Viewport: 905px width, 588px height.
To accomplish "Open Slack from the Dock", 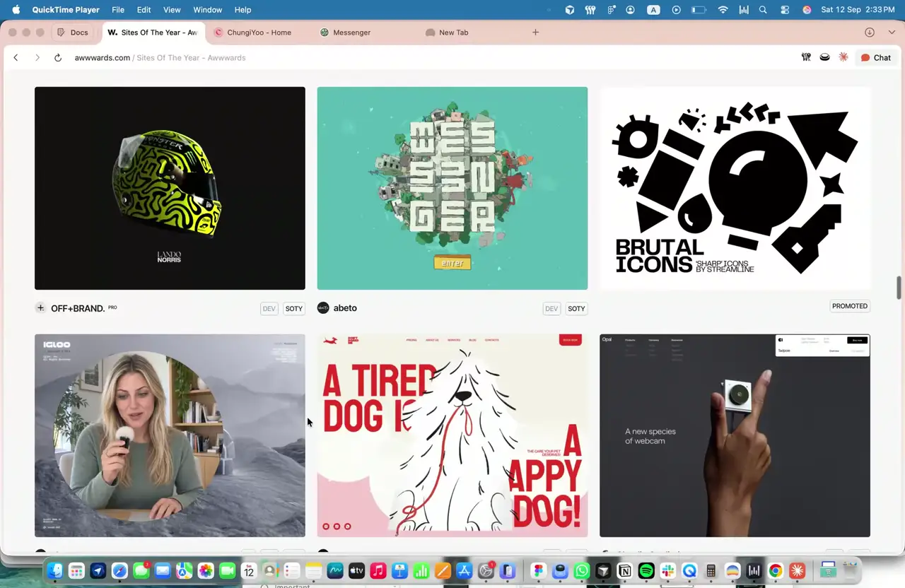I will 668,570.
